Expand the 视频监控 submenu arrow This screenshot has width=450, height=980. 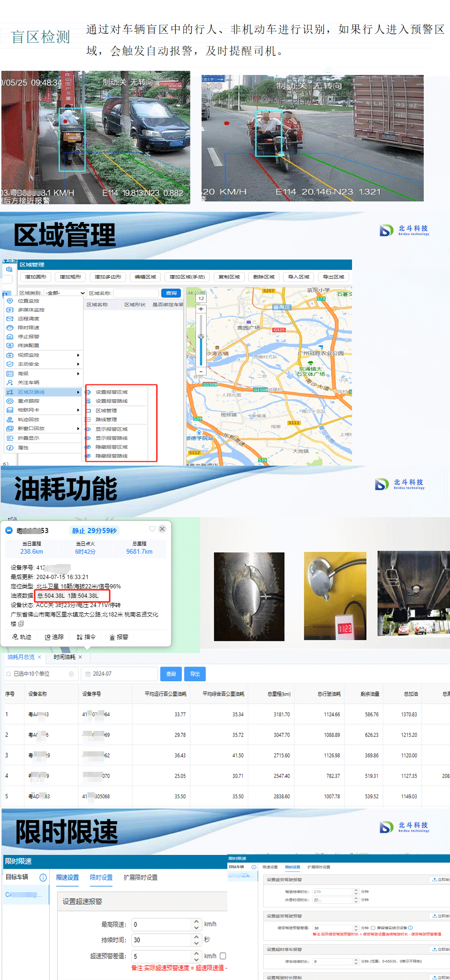click(x=78, y=355)
